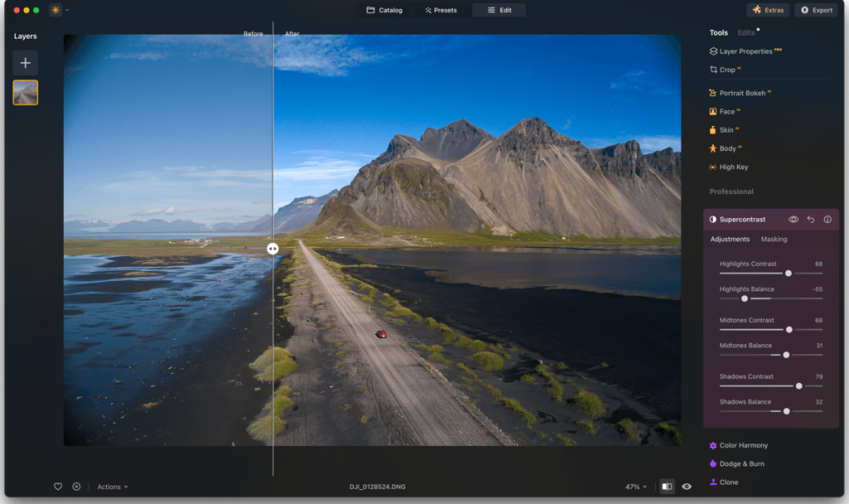Open the Dodge & Burn tool
Viewport: 849px width, 504px height.
737,463
